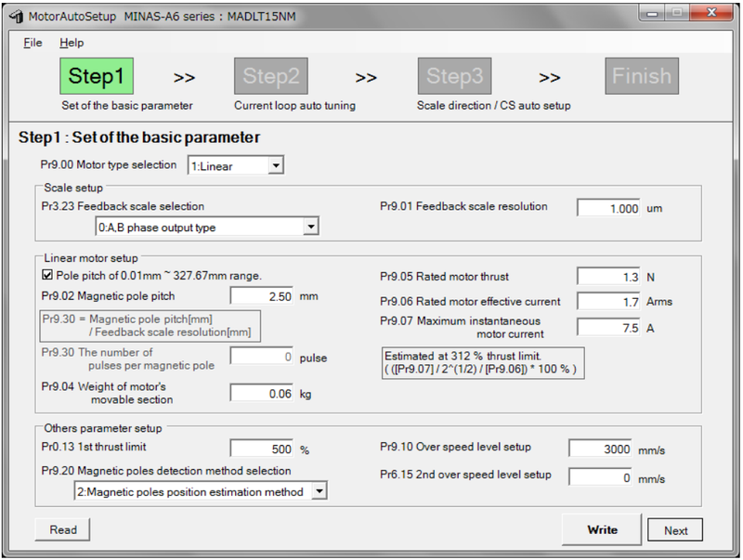Click the Feedback scale resolution field
The width and height of the screenshot is (743, 560).
[608, 208]
